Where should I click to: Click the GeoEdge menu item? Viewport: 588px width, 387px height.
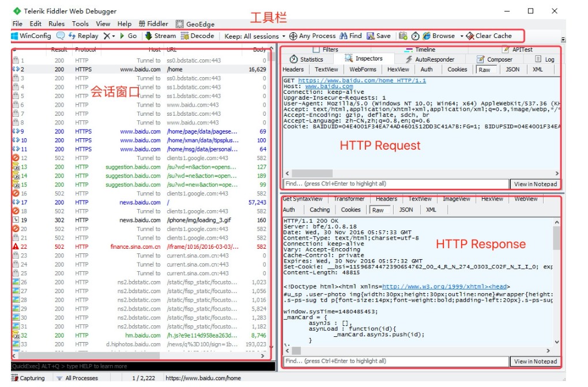coord(195,24)
